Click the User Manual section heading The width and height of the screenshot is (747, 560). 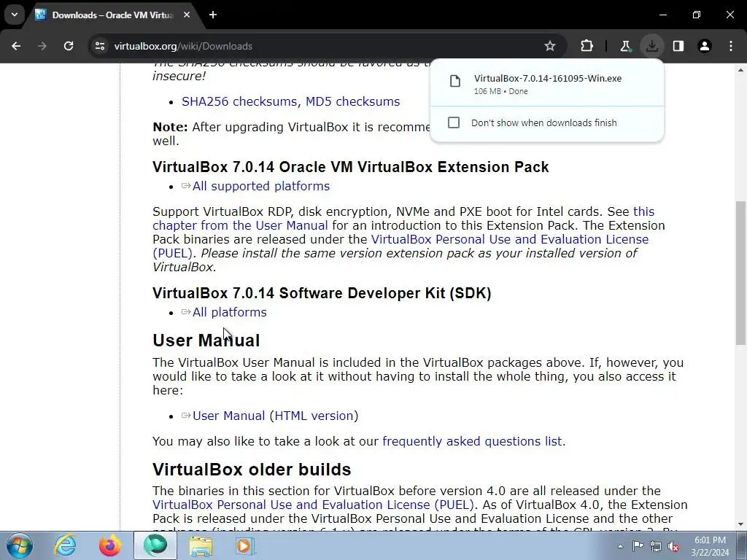206,341
